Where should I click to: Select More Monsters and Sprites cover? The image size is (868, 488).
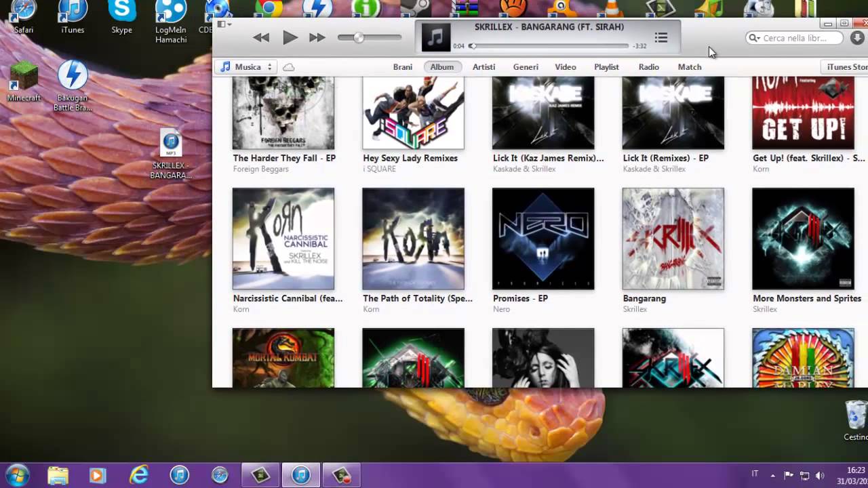803,239
